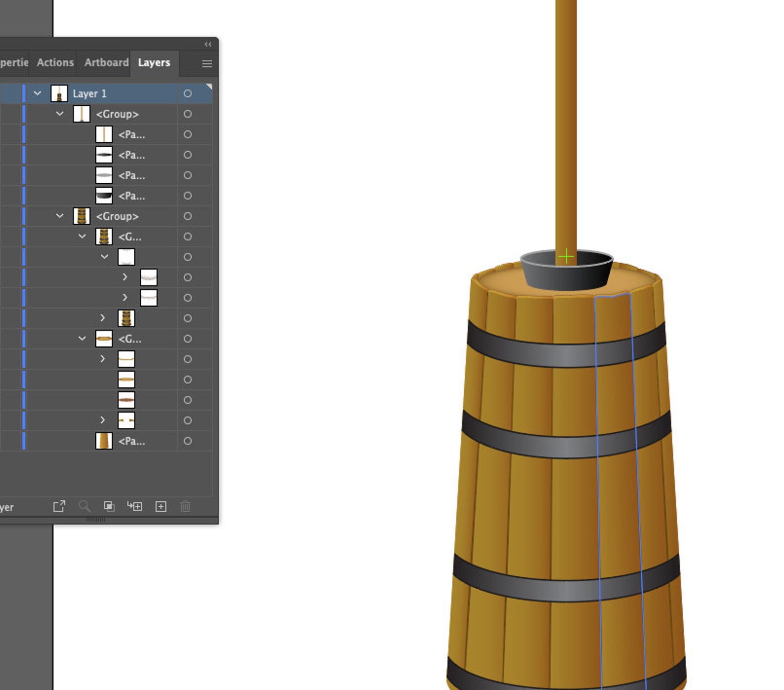Expand the two-brown-pieces thumbnail item chevron
This screenshot has height=690, width=784.
pyautogui.click(x=103, y=420)
